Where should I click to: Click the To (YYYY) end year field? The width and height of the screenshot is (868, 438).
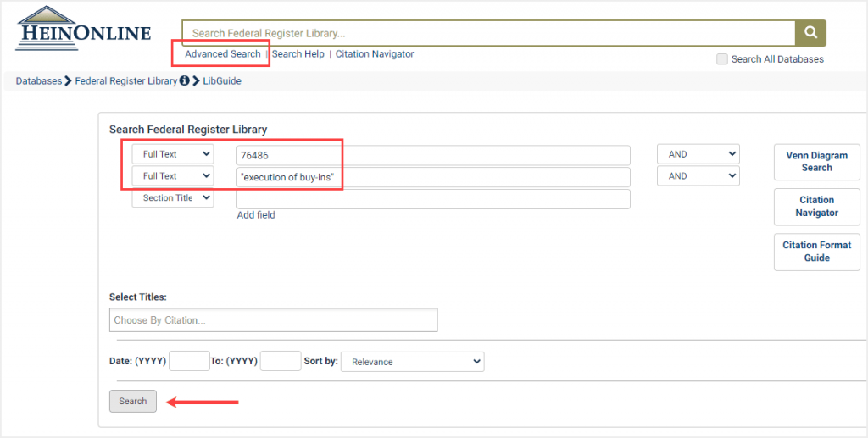click(281, 361)
